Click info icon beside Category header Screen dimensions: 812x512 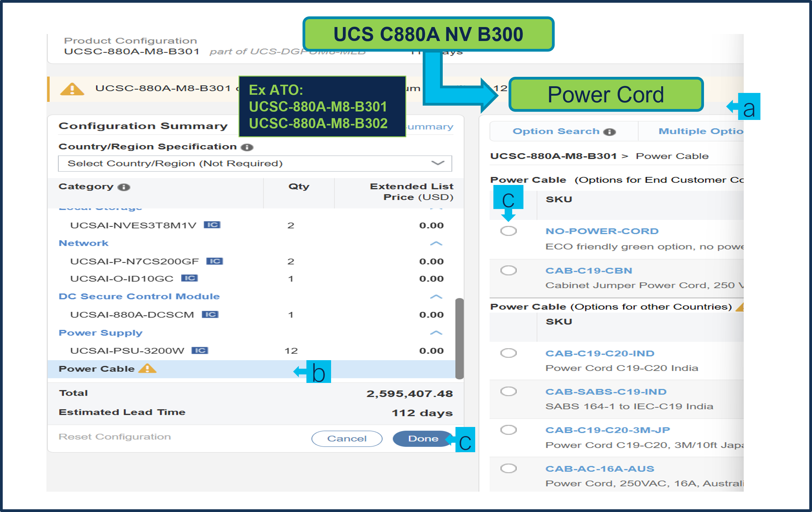pyautogui.click(x=124, y=187)
